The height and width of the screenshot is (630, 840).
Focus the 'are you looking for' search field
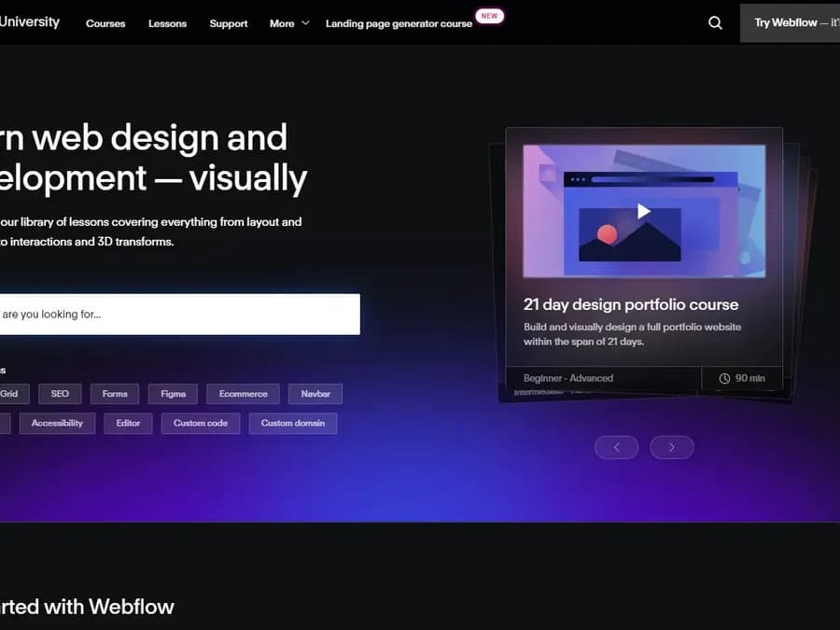179,315
